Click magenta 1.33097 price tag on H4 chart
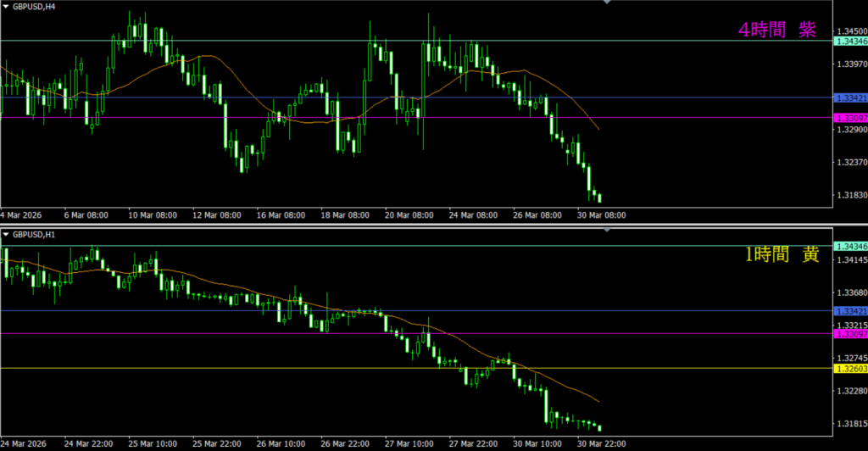 coord(850,118)
